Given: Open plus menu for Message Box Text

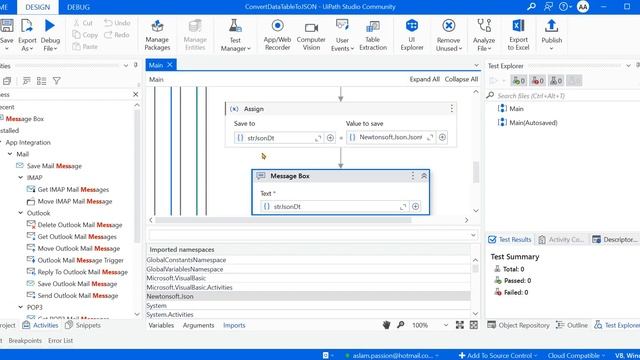Looking at the screenshot, I should 415,207.
